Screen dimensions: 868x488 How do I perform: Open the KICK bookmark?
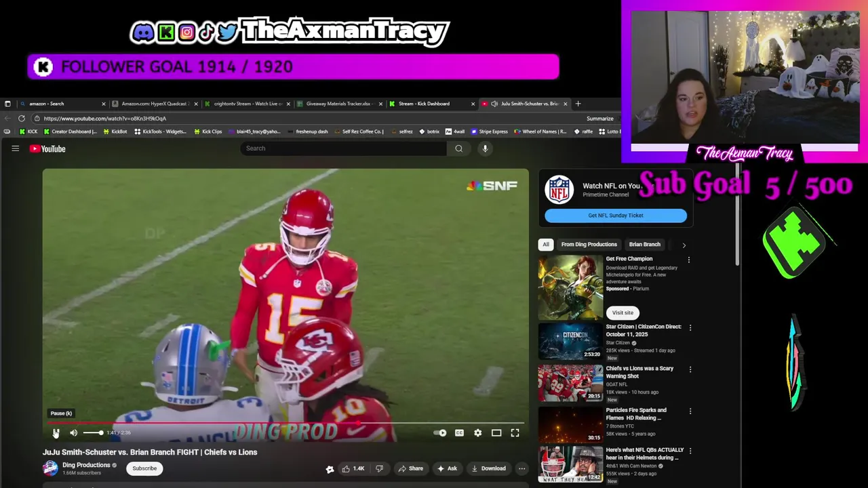click(28, 131)
